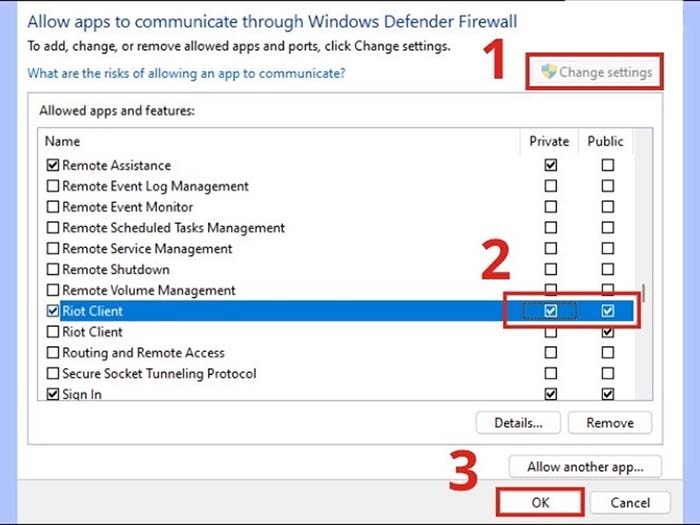Select the non-highlighted Riot Client row text
This screenshot has height=525, width=700.
pyautogui.click(x=92, y=332)
